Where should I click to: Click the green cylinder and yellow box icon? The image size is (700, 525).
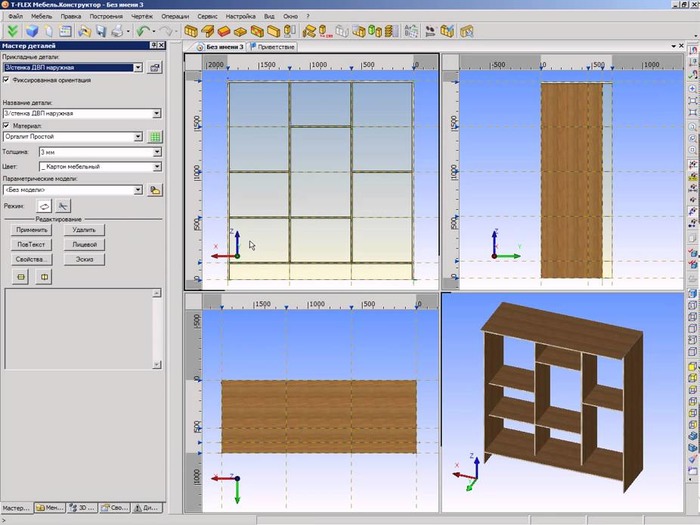[x=376, y=31]
